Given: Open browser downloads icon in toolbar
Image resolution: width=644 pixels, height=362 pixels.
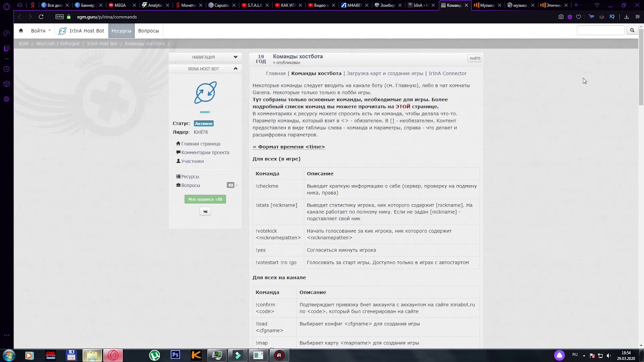Looking at the screenshot, I should click(x=626, y=17).
